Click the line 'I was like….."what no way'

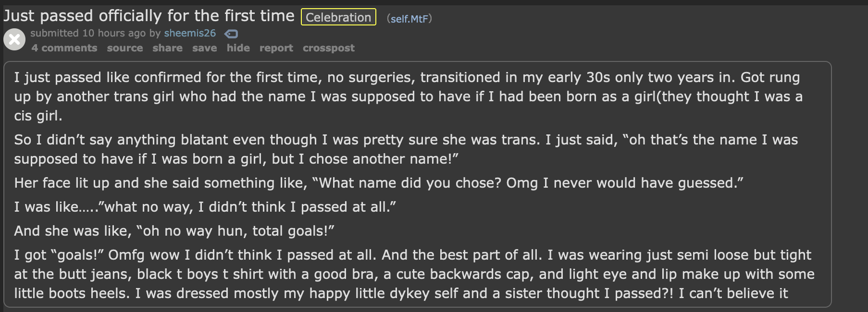[x=205, y=207]
